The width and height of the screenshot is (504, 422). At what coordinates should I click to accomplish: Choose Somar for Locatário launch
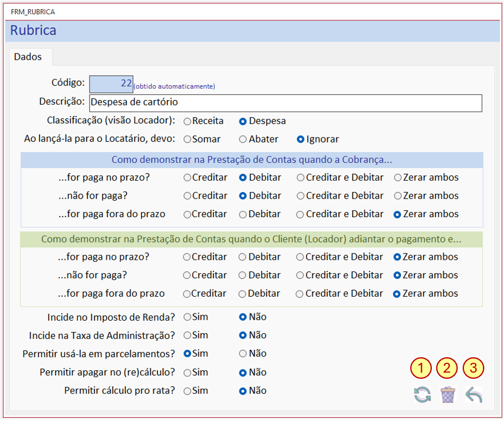[x=188, y=139]
